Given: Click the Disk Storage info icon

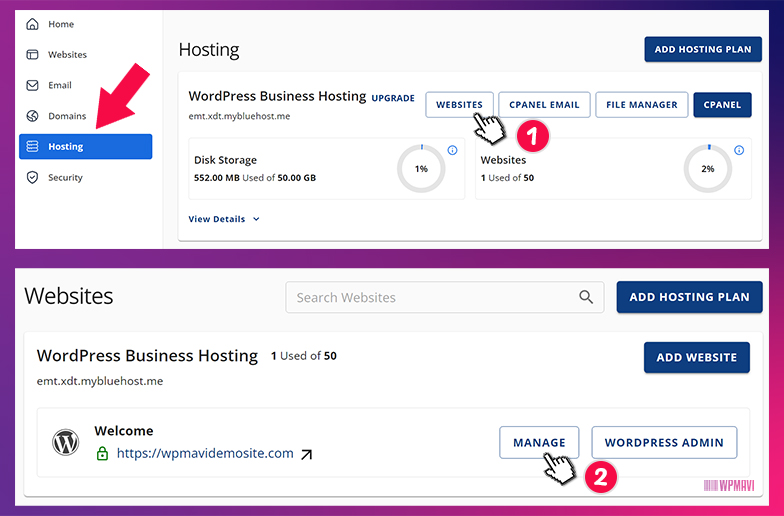Looking at the screenshot, I should [452, 151].
